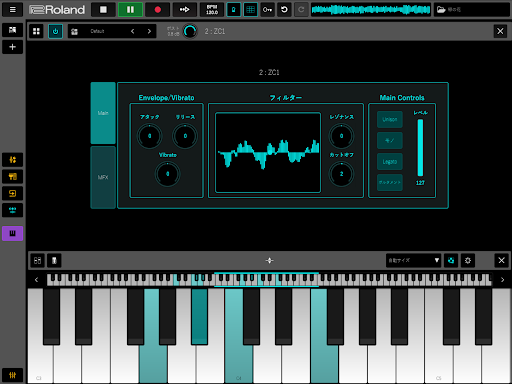Play the highlighted dark teal black key
This screenshot has width=512, height=384.
199,316
